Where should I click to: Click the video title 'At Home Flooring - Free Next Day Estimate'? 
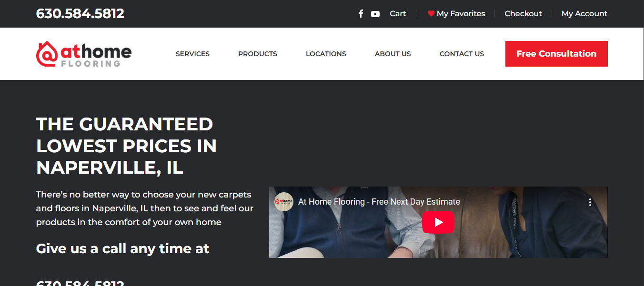click(x=379, y=202)
